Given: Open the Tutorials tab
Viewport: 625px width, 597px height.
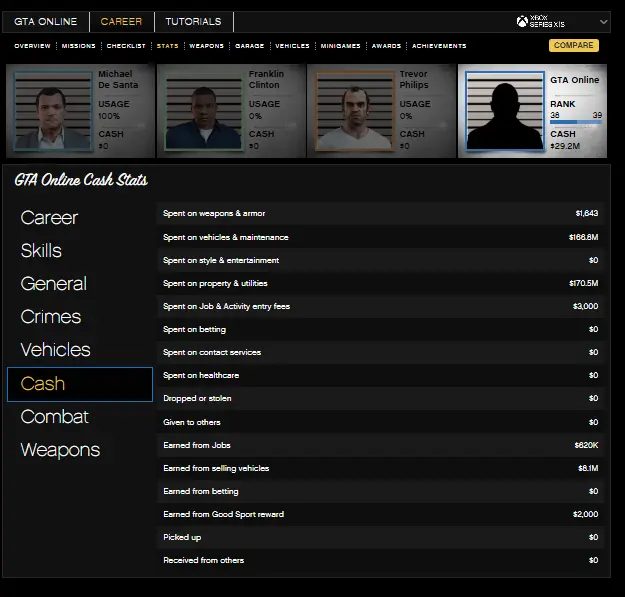Looking at the screenshot, I should [193, 22].
